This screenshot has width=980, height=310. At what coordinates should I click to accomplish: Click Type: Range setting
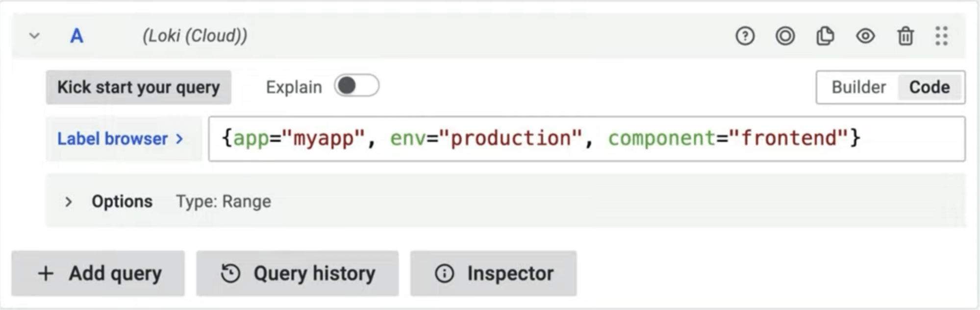(x=223, y=201)
